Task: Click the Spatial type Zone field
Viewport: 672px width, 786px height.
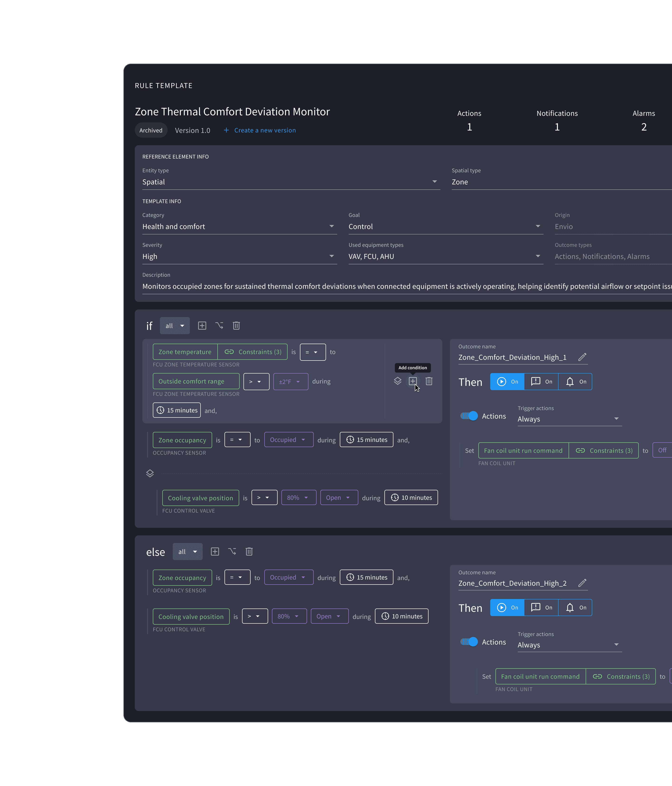Action: coord(562,182)
